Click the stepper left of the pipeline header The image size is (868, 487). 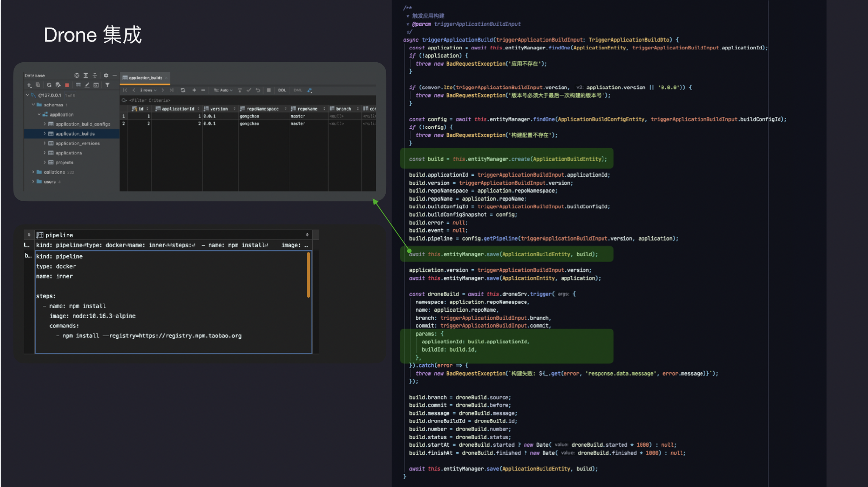[29, 235]
